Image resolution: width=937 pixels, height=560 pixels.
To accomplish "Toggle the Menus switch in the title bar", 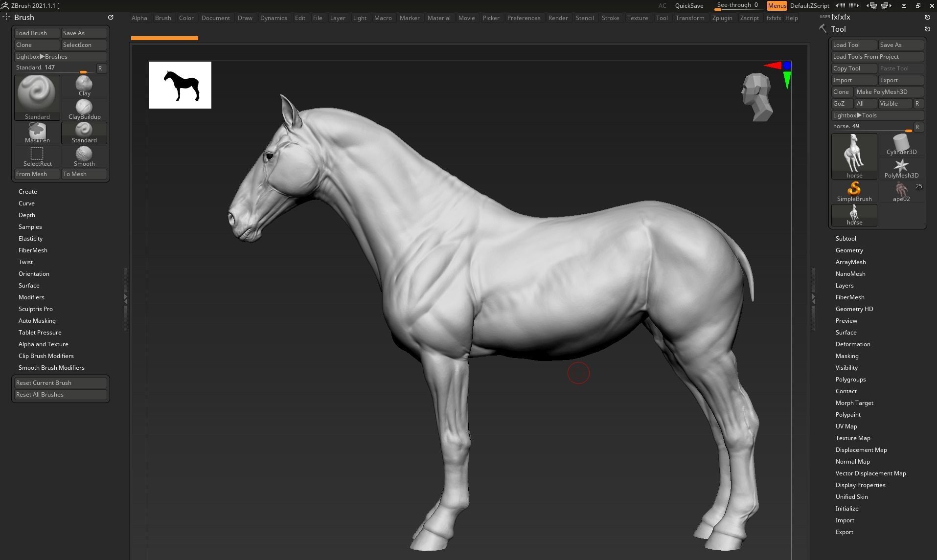I will coord(777,5).
